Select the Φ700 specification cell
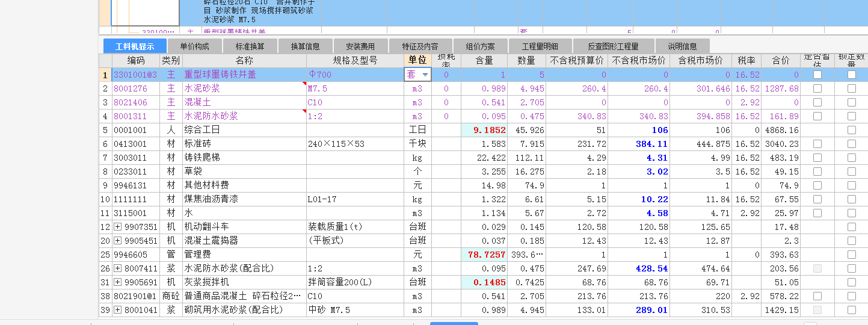This screenshot has width=868, height=325. 355,75
